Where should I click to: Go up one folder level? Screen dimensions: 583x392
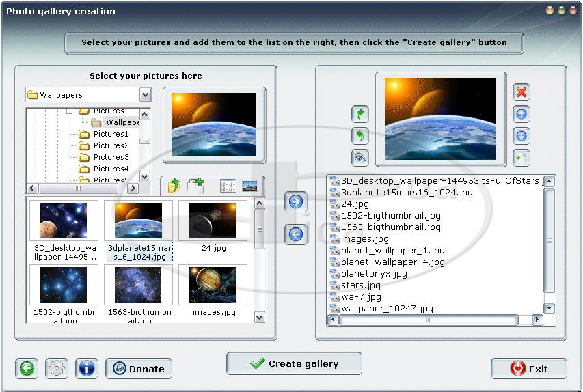point(174,185)
